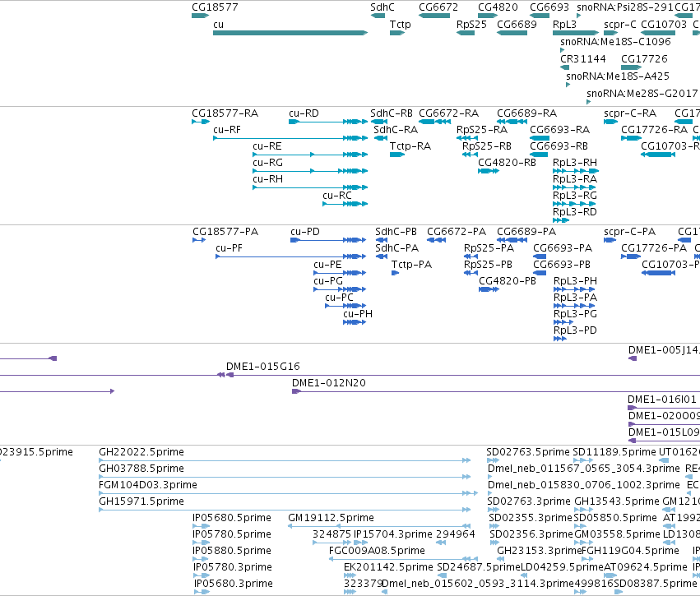Select the cu-PE protein feature
This screenshot has height=596, width=700.
coord(340,273)
